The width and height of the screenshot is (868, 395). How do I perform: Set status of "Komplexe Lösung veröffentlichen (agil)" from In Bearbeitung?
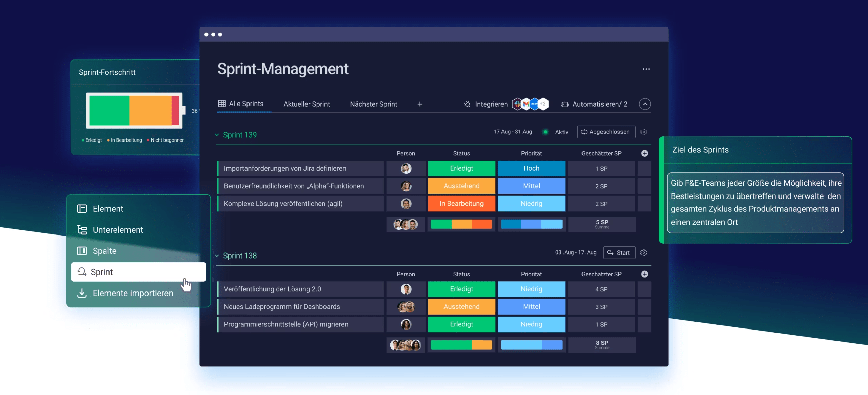(x=461, y=204)
